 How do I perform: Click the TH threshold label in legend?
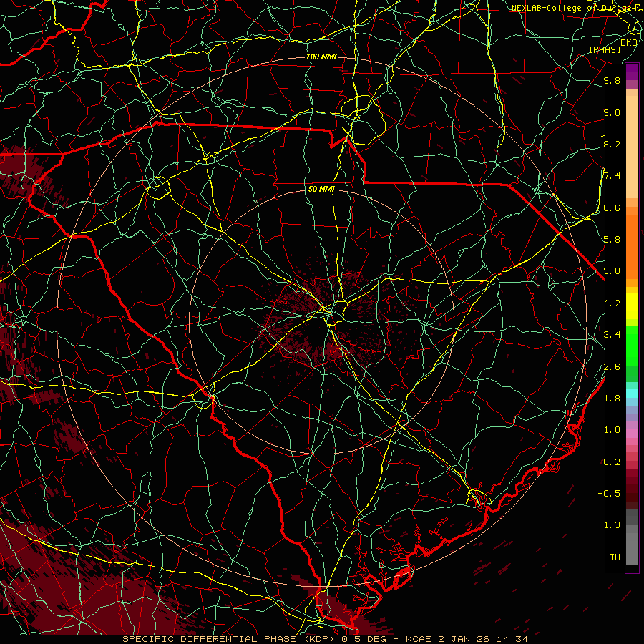tap(615, 557)
